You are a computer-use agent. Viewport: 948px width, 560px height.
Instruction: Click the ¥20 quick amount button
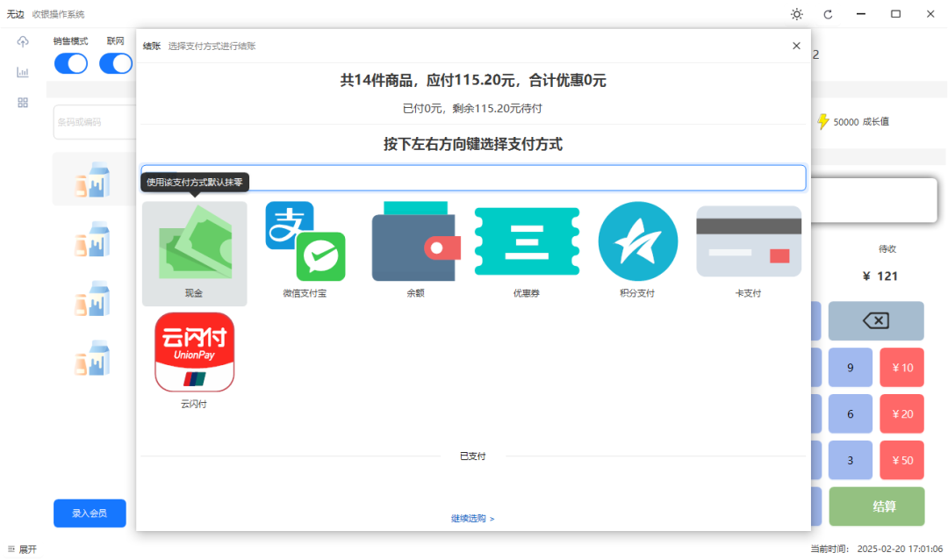pos(902,414)
